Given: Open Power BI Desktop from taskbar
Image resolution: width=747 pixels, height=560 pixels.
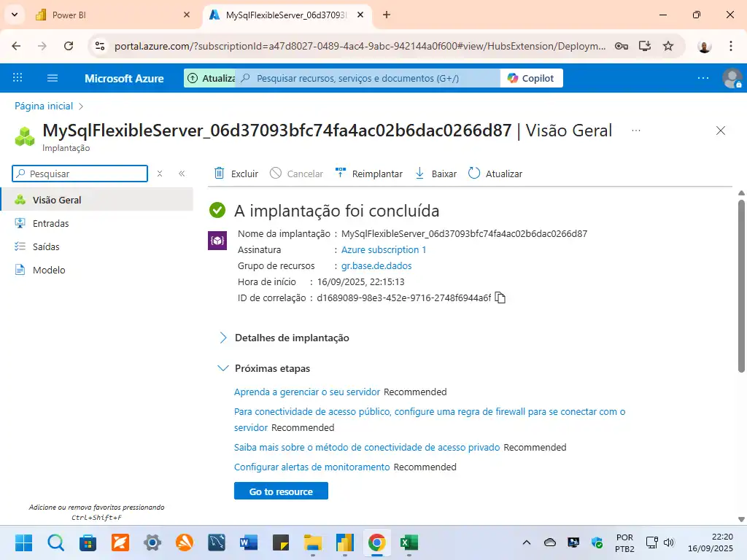Looking at the screenshot, I should coord(344,542).
